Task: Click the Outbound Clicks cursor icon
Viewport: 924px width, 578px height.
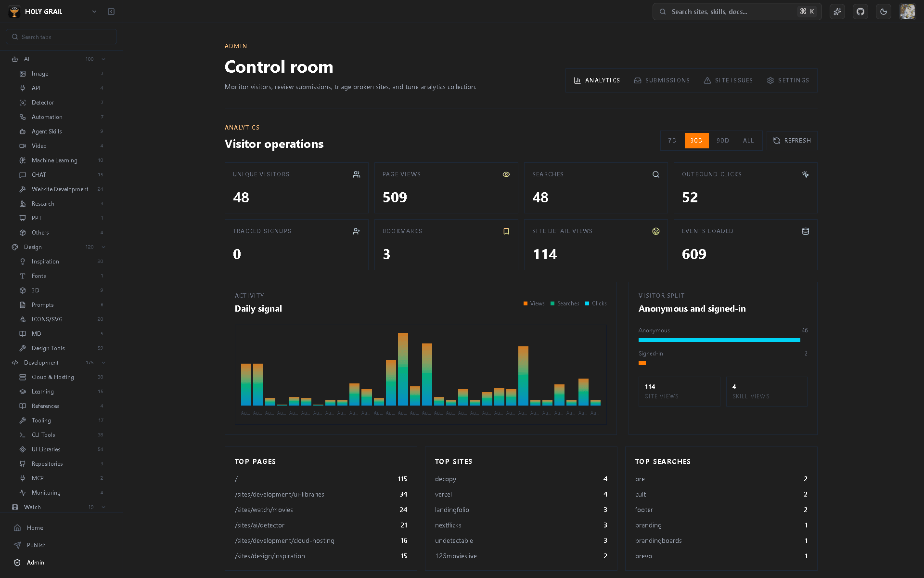Action: 806,174
